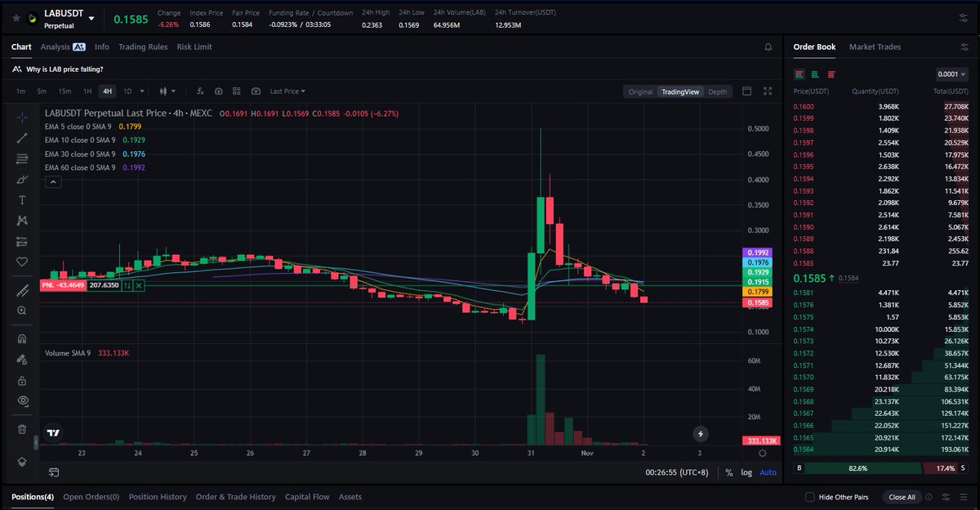Toggle lock all drawing tools
The height and width of the screenshot is (510, 980).
tap(22, 380)
